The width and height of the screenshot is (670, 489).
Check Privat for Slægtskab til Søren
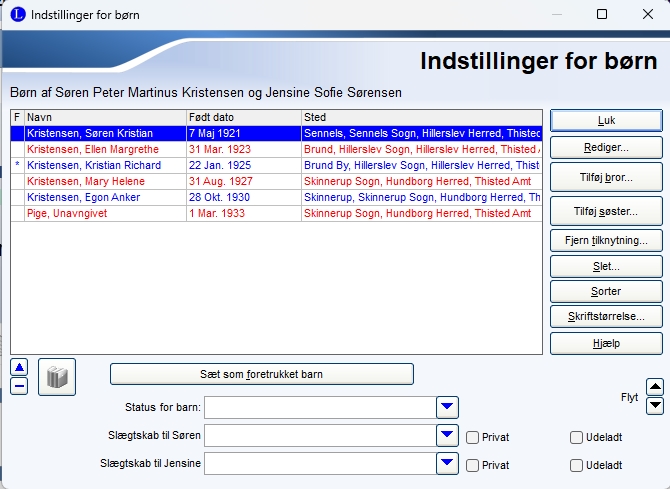473,437
